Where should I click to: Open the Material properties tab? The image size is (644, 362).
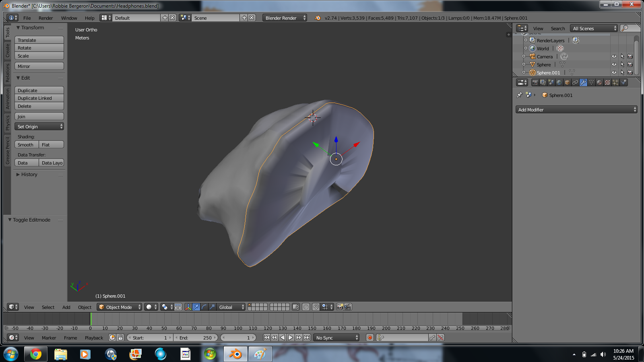point(599,82)
